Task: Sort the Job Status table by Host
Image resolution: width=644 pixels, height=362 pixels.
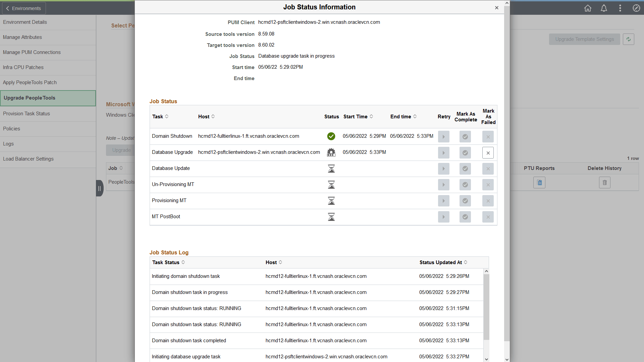Action: click(x=214, y=116)
